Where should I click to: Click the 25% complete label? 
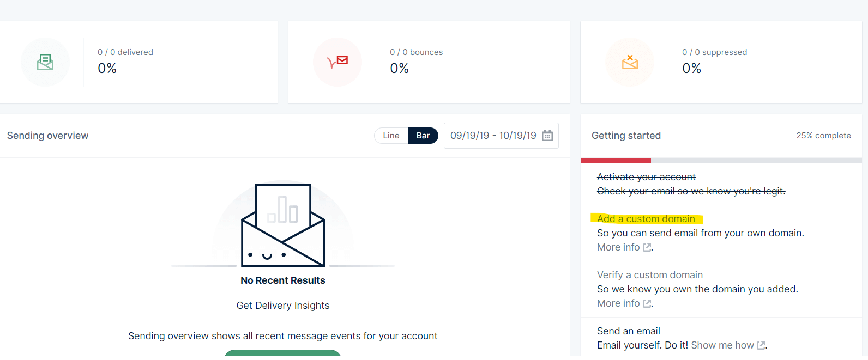pos(823,136)
